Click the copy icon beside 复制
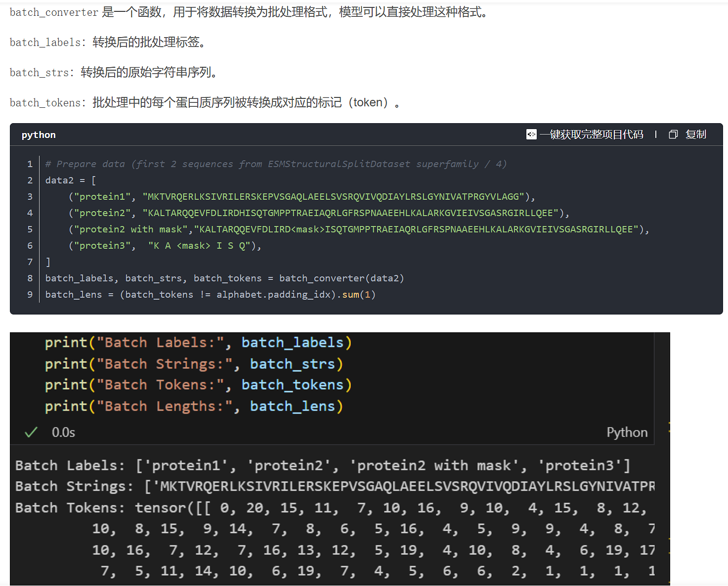The width and height of the screenshot is (728, 586). [x=673, y=135]
